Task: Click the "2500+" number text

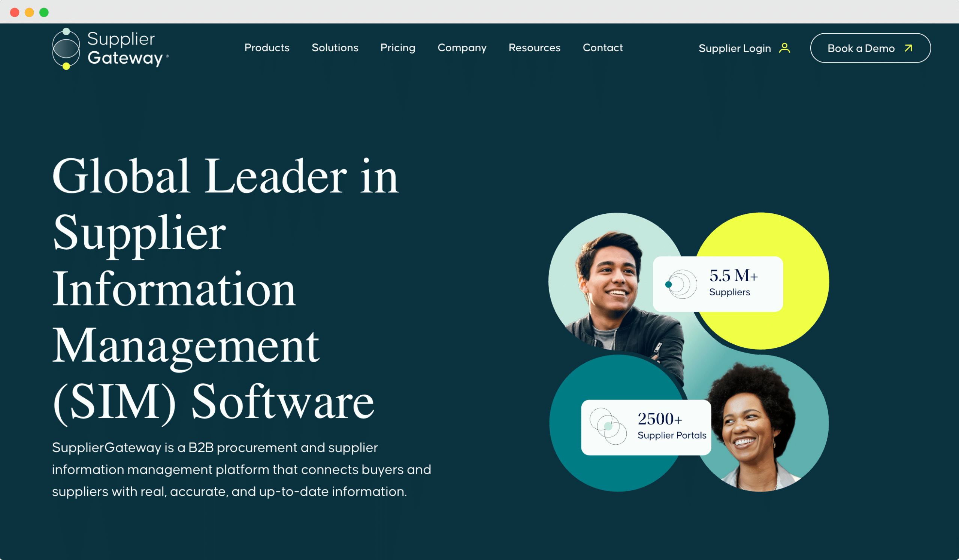Action: (x=660, y=419)
